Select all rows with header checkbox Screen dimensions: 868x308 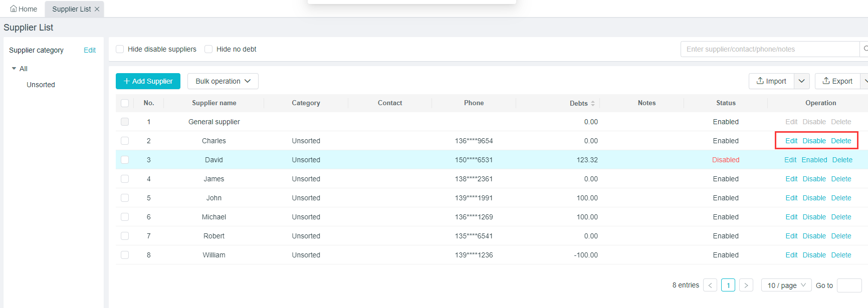coord(125,103)
